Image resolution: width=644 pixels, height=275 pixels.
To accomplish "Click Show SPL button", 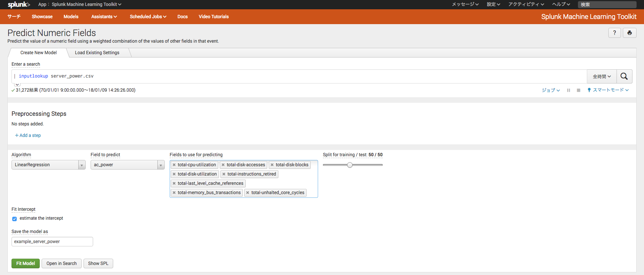I will click(98, 263).
